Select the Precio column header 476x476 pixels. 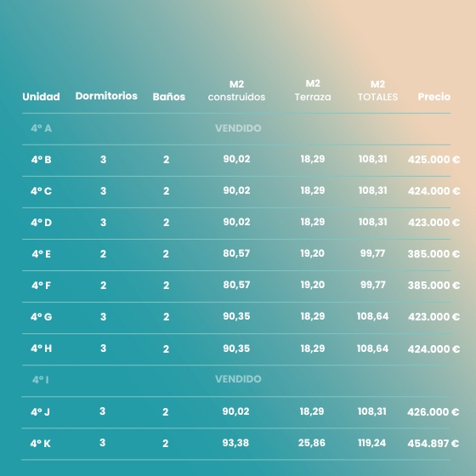point(434,97)
